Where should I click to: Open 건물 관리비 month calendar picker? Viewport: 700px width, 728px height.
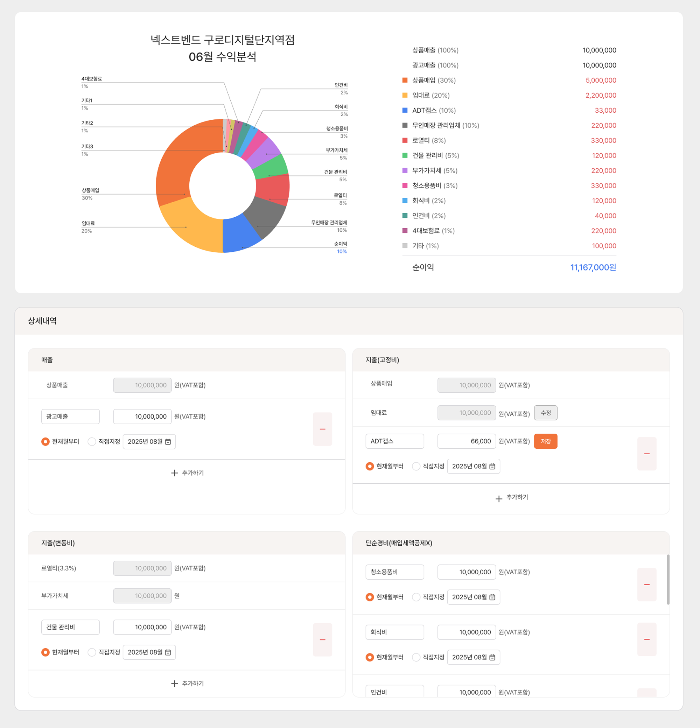(x=168, y=652)
